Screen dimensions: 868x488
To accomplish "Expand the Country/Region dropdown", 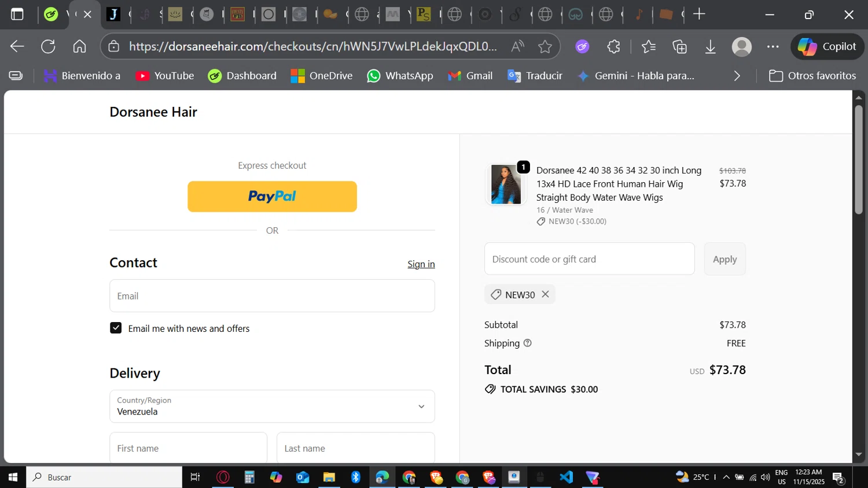I will pyautogui.click(x=272, y=406).
